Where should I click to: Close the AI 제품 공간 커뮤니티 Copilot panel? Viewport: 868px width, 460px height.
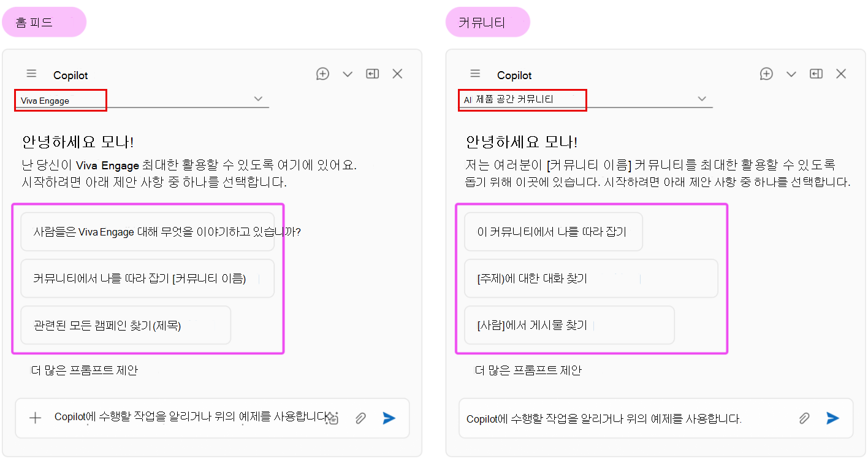(841, 74)
